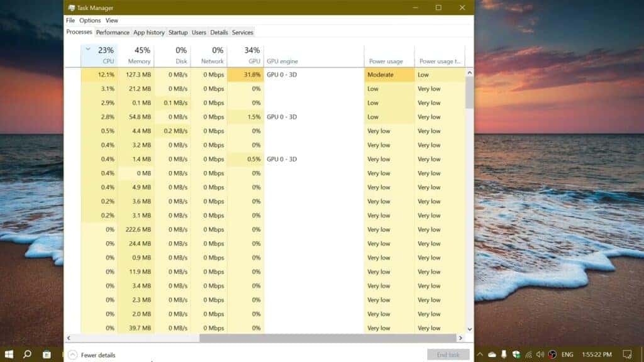
Task: Click the 11.9 MB memory cell
Action: tap(136, 271)
